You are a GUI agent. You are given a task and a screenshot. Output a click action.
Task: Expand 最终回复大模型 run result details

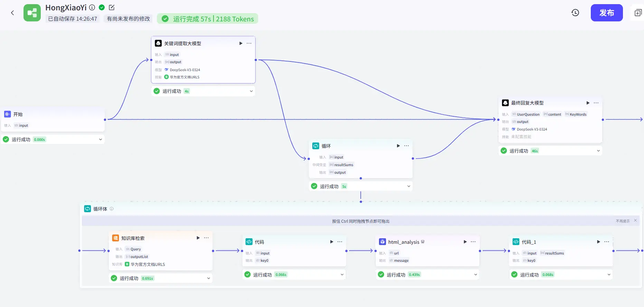click(x=598, y=151)
